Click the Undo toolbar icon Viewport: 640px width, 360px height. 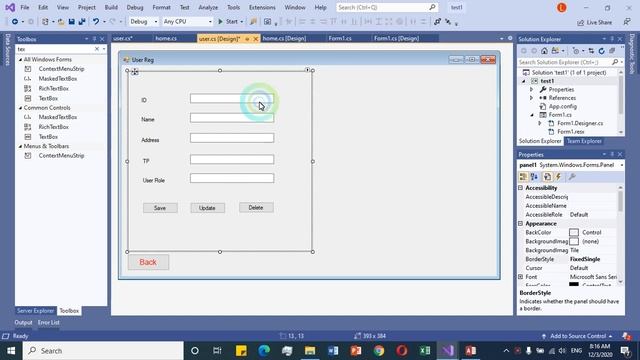(x=96, y=22)
